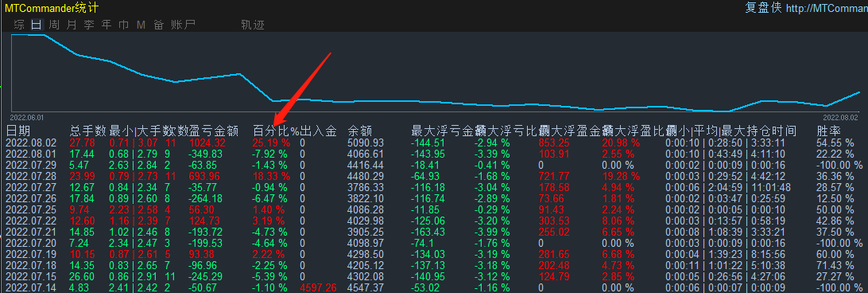This screenshot has height=293, width=868.
Task: Click the 54.55 % win rate cell
Action: pos(835,143)
